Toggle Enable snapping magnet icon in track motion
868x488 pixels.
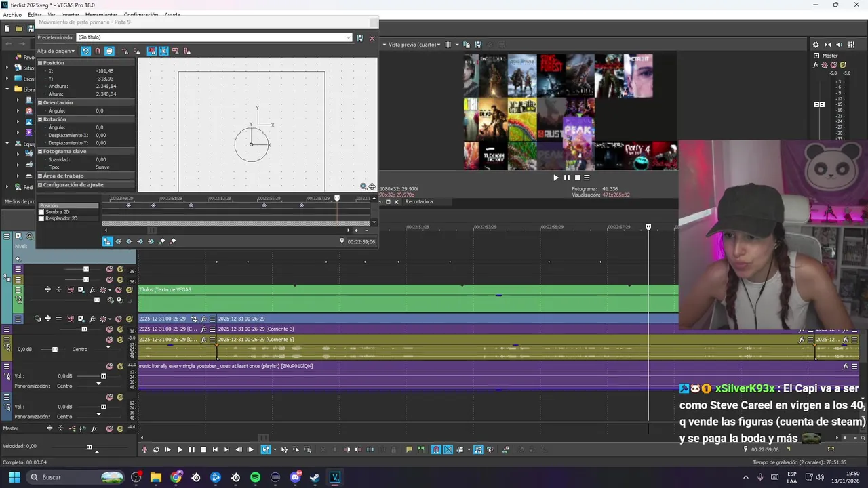tap(97, 51)
